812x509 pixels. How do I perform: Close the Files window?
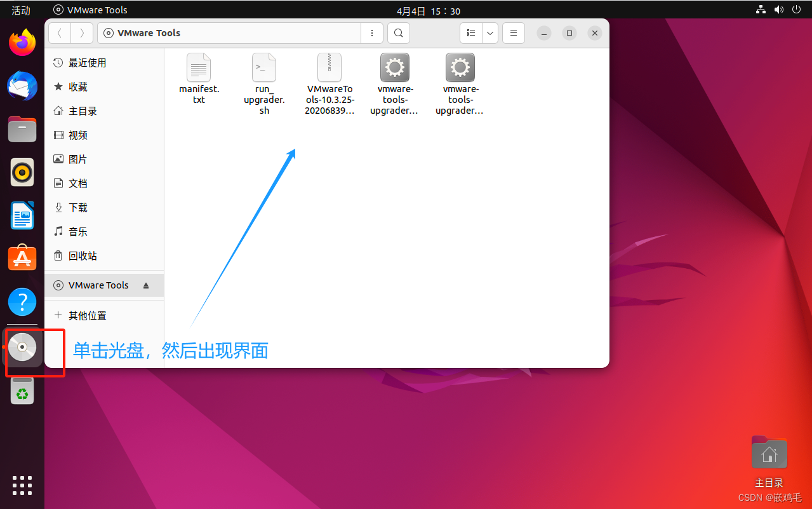point(594,33)
